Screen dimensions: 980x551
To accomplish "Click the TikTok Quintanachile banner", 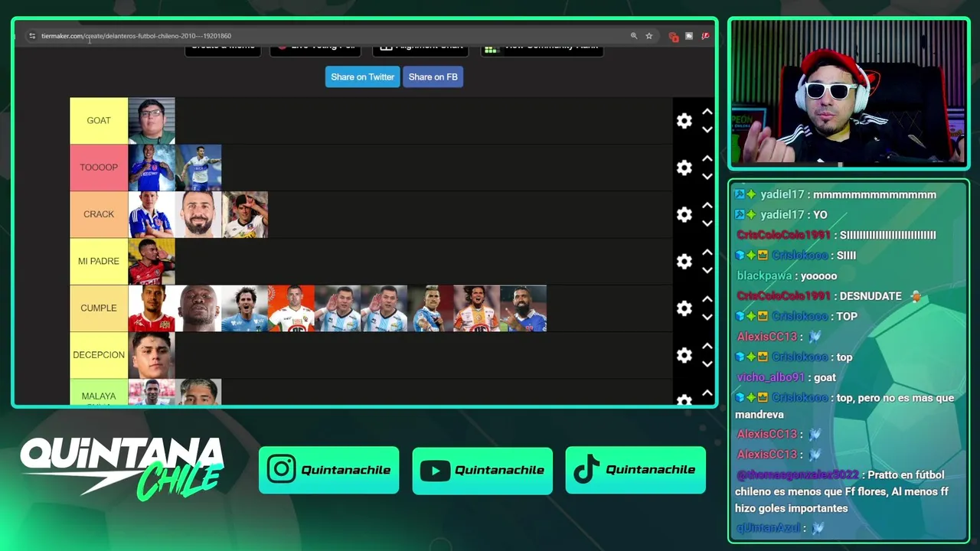I will 635,470.
